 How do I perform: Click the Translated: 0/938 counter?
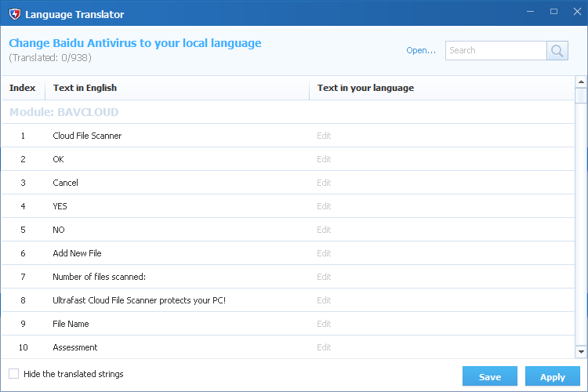tap(50, 57)
